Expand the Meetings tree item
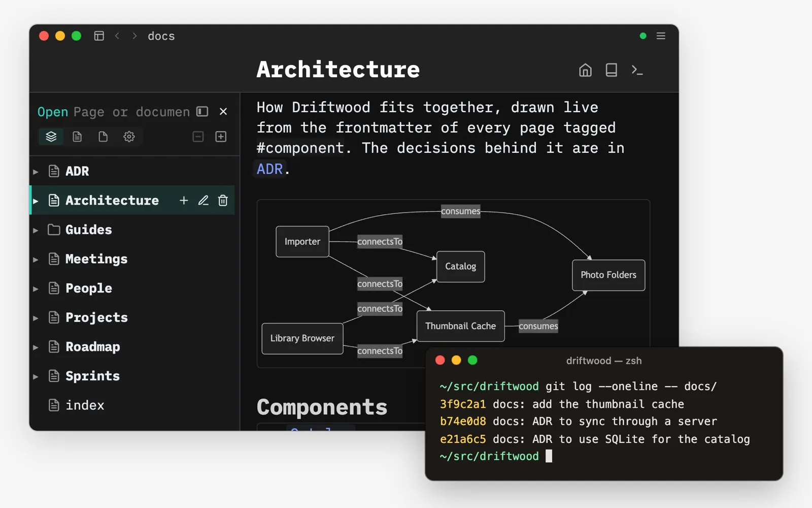Viewport: 812px width, 508px height. [36, 260]
